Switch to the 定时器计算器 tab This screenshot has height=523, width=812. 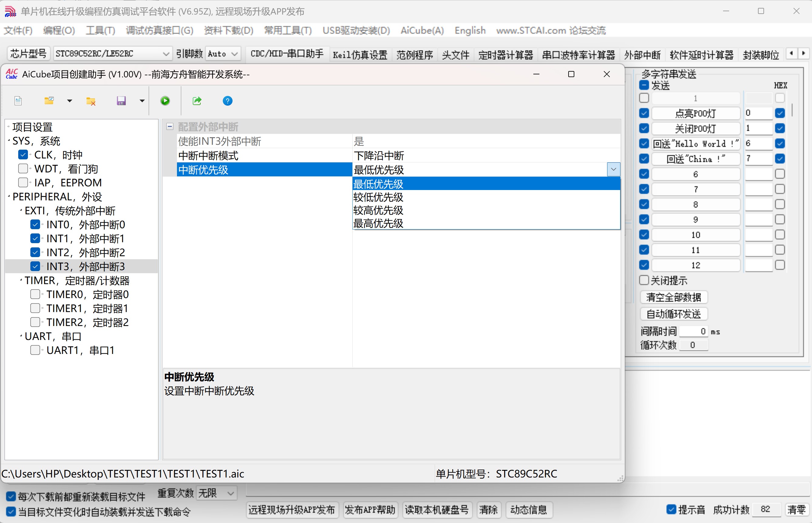tap(506, 55)
